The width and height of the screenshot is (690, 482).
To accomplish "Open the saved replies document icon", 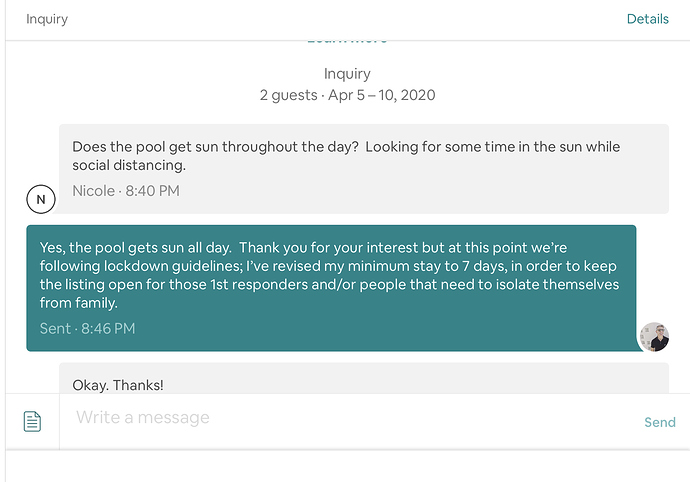I will point(32,421).
